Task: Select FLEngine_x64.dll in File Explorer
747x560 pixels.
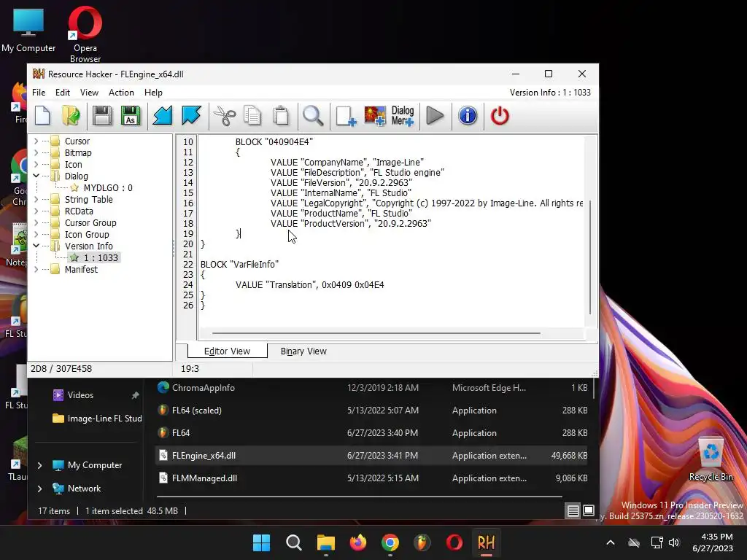Action: pyautogui.click(x=371, y=455)
